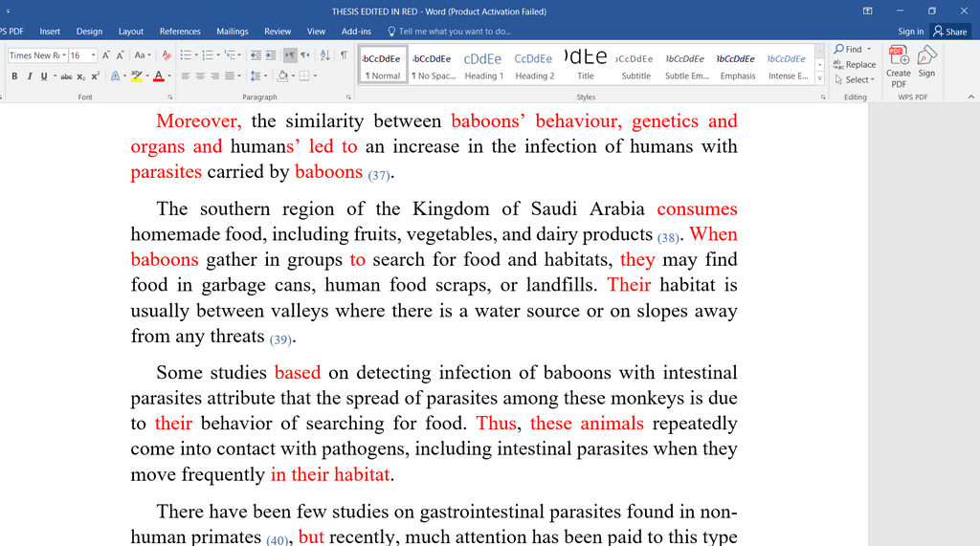Apply yellow text highlight color
Screen dimensions: 980x546
[x=136, y=76]
